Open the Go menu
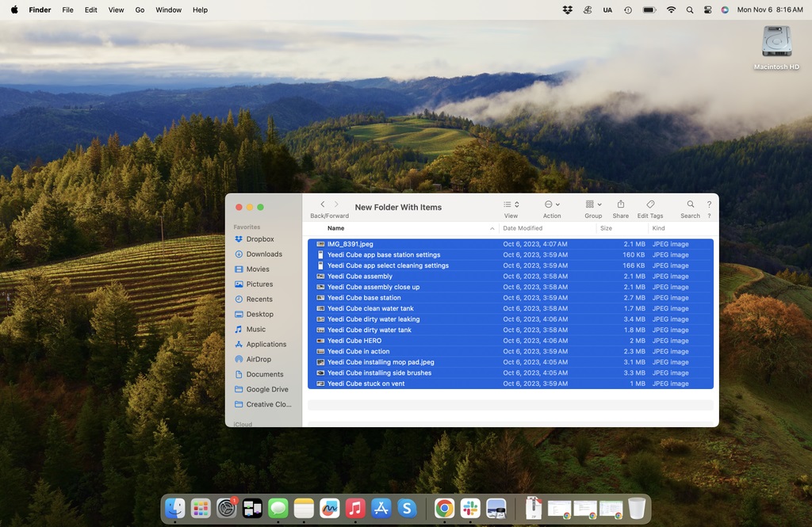Screen dimensions: 812x527 pyautogui.click(x=140, y=10)
